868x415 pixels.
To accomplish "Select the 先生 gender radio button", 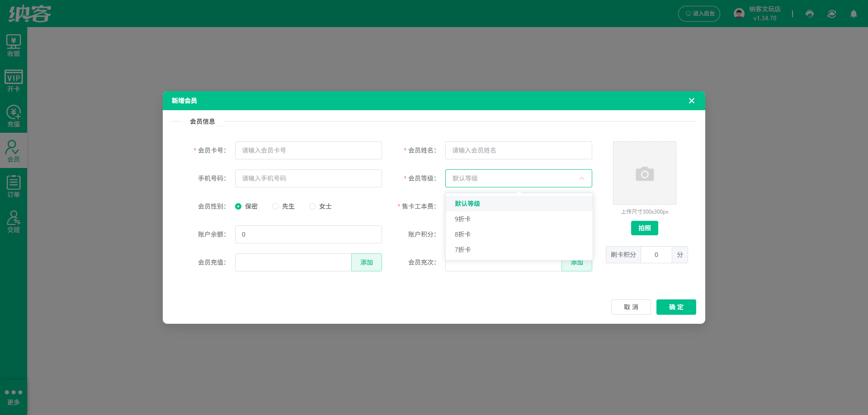I will point(275,206).
